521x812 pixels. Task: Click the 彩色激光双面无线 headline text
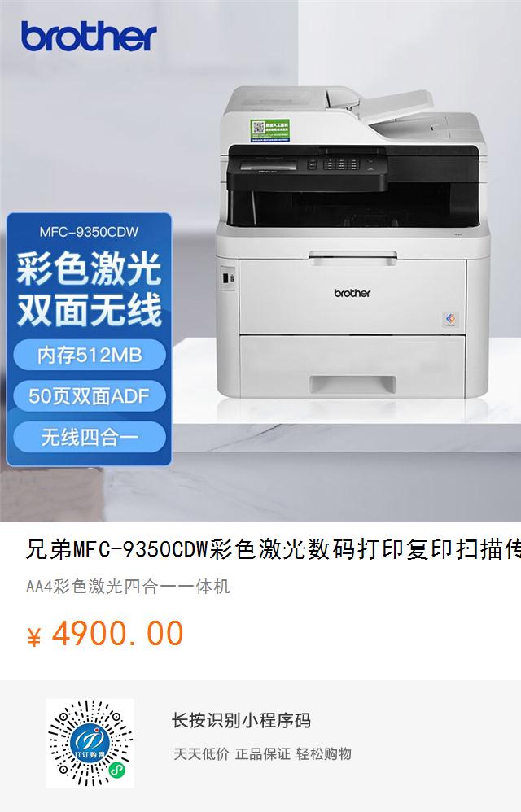pyautogui.click(x=89, y=289)
